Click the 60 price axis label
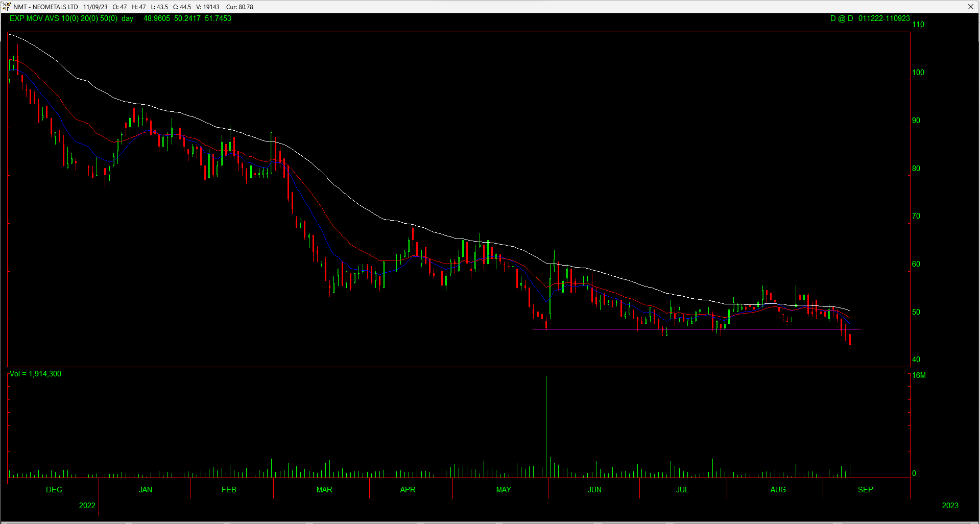 pyautogui.click(x=916, y=264)
